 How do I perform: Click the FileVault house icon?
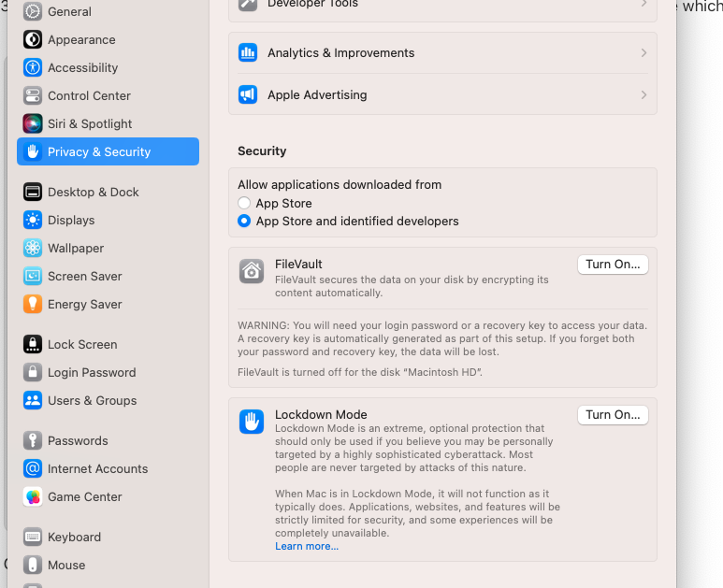(252, 271)
